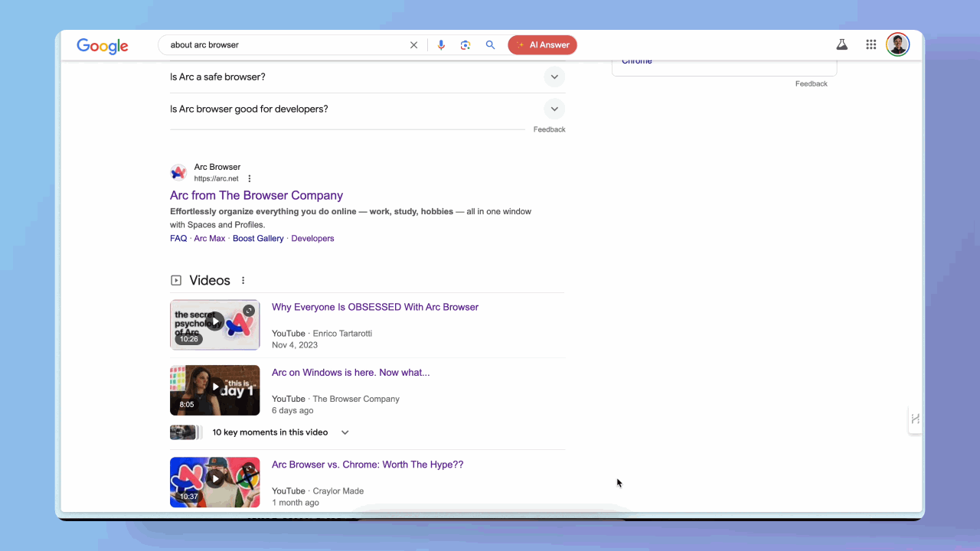The height and width of the screenshot is (551, 980).
Task: Open 'Arc from The Browser Company' result
Action: pos(256,195)
